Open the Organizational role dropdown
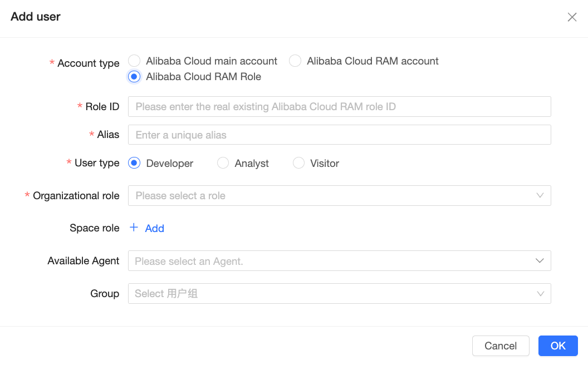 click(x=339, y=196)
